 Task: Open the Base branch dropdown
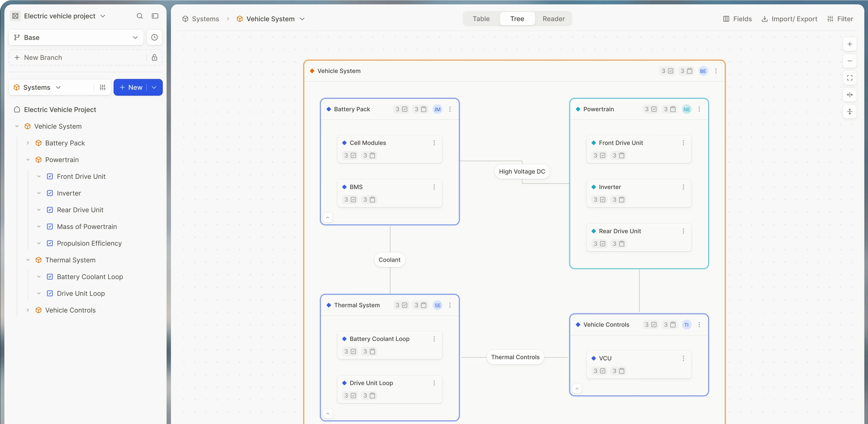(x=76, y=37)
